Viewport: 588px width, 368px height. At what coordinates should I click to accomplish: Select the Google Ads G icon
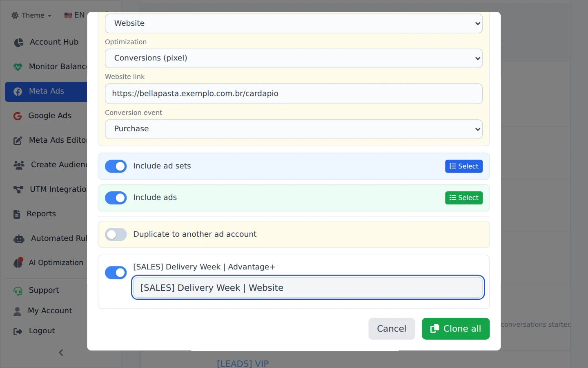pyautogui.click(x=18, y=116)
